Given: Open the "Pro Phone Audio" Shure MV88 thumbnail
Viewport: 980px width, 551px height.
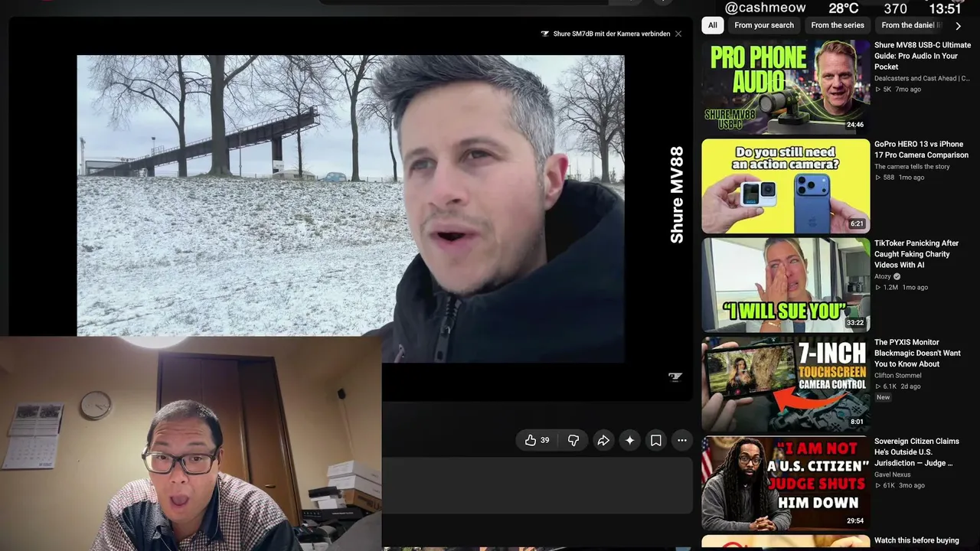Looking at the screenshot, I should click(786, 86).
